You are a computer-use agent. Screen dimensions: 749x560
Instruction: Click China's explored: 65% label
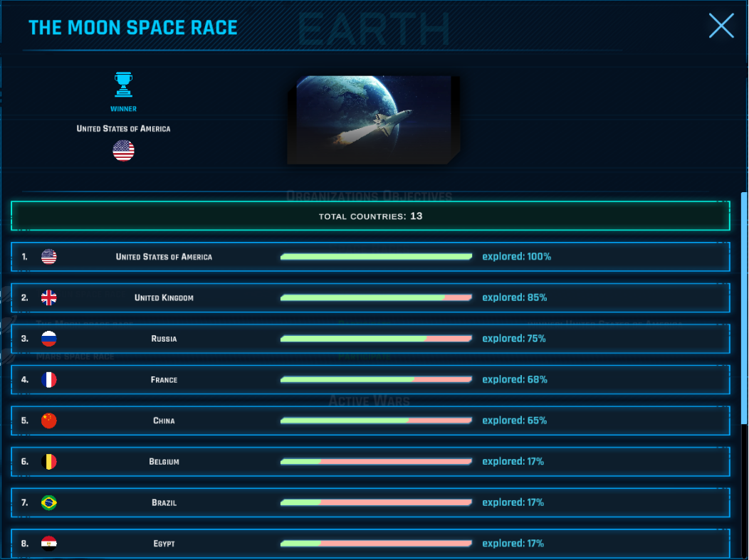click(x=514, y=421)
